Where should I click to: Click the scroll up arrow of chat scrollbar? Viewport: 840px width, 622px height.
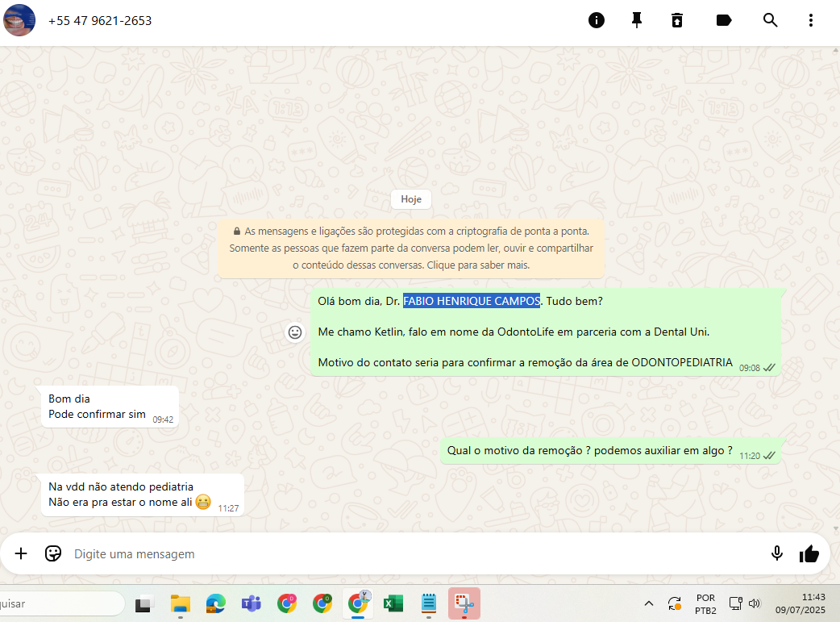point(836,50)
